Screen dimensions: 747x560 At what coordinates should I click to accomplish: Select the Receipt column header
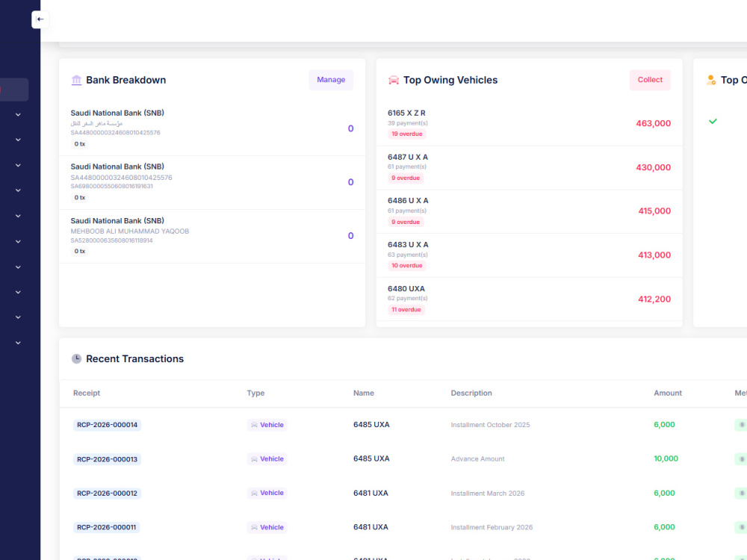tap(87, 393)
